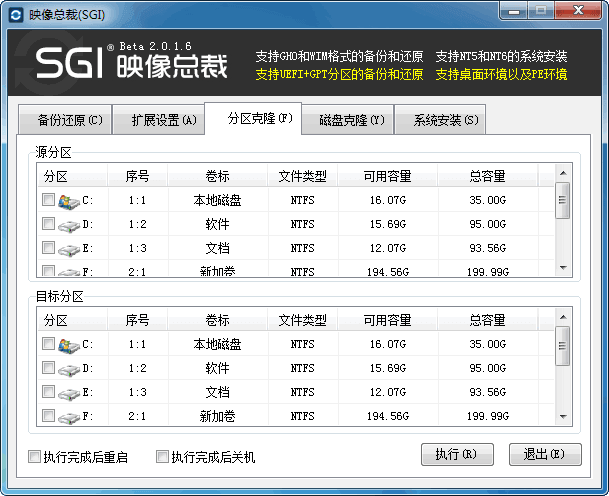This screenshot has height=496, width=609.
Task: Check the F: partition in target list
Action: coord(48,416)
